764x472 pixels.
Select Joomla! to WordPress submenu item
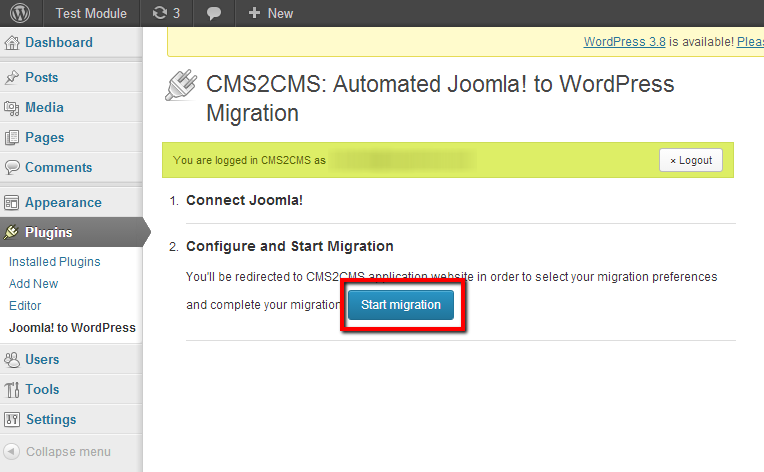click(73, 327)
